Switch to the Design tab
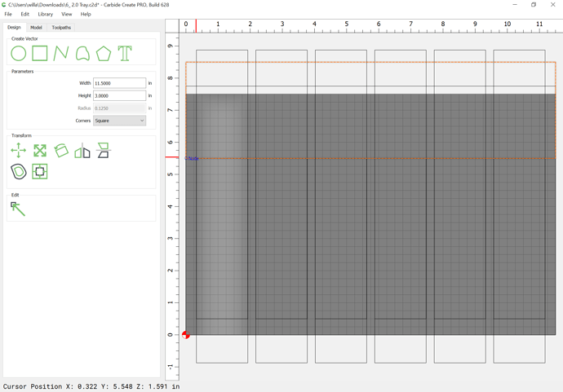The image size is (563, 392). [14, 27]
